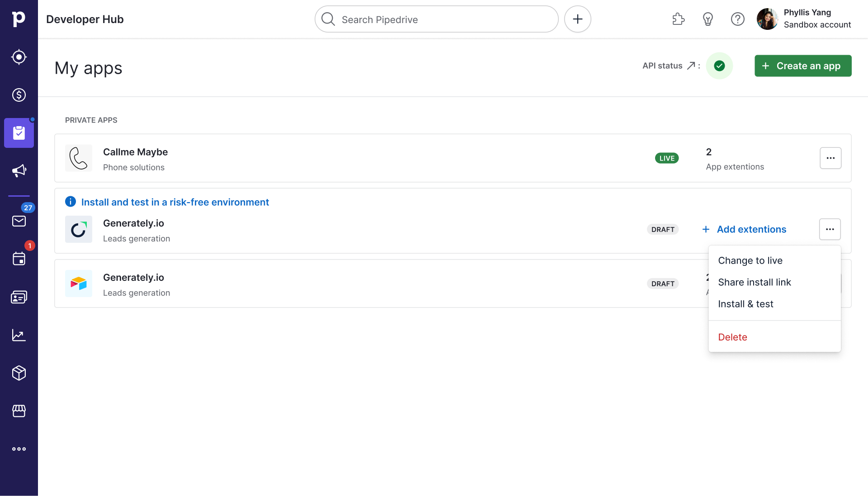Expand the three-dot menu on second Generately.io
The width and height of the screenshot is (868, 496).
[x=830, y=283]
